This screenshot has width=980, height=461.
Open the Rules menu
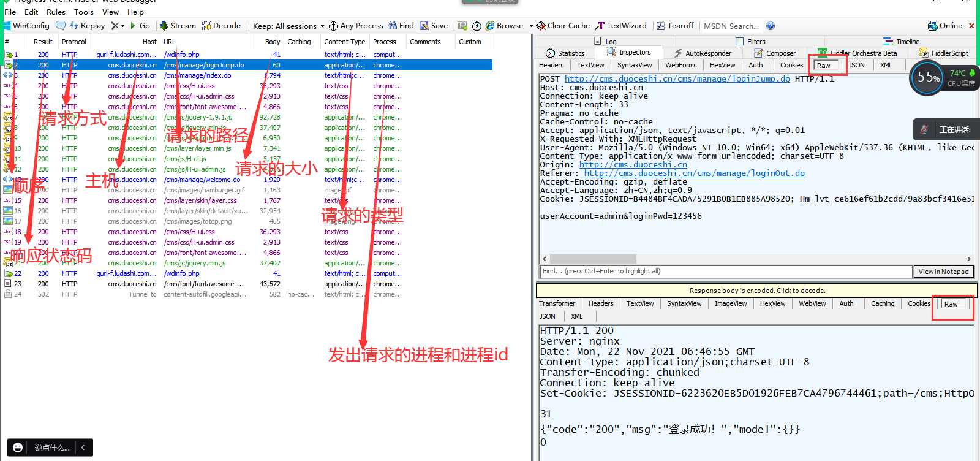pyautogui.click(x=56, y=12)
